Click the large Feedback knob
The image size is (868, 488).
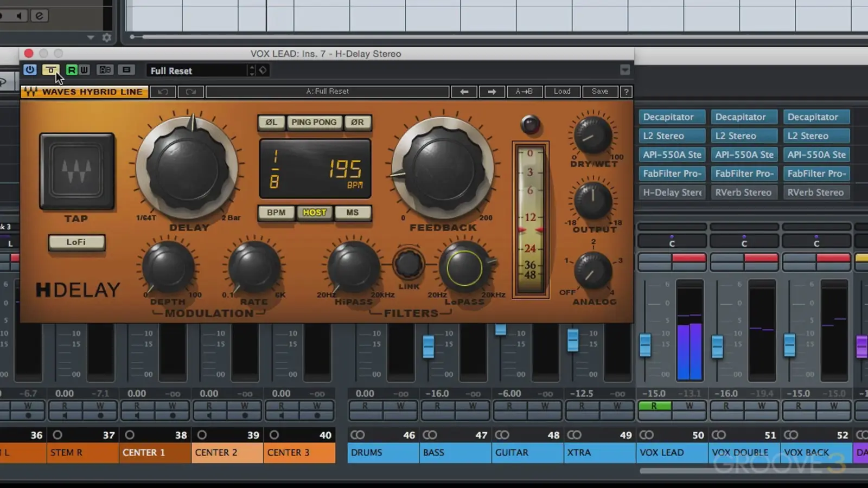(x=443, y=169)
